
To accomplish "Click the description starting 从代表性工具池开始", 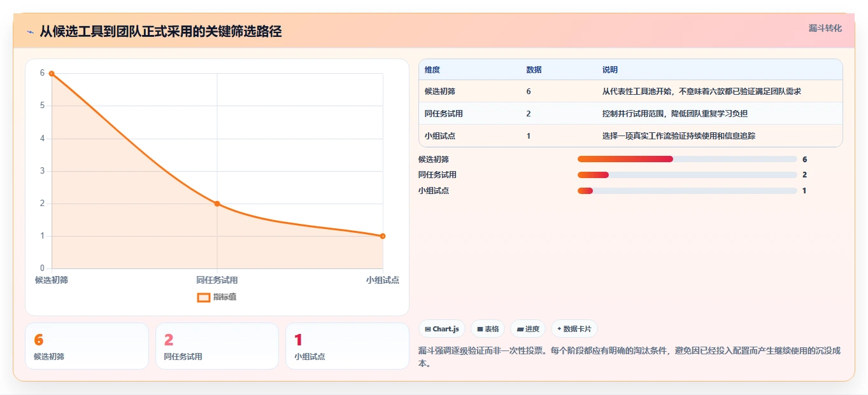I will [x=702, y=92].
